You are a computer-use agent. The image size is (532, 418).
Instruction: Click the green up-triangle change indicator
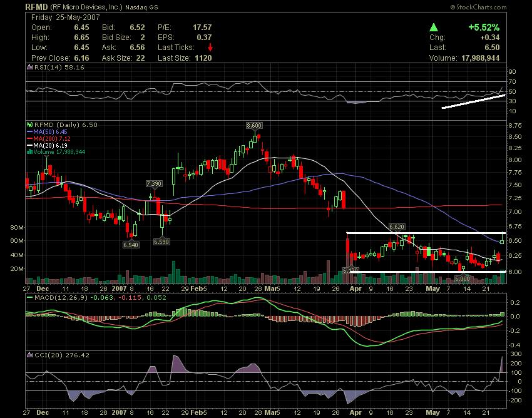[433, 28]
